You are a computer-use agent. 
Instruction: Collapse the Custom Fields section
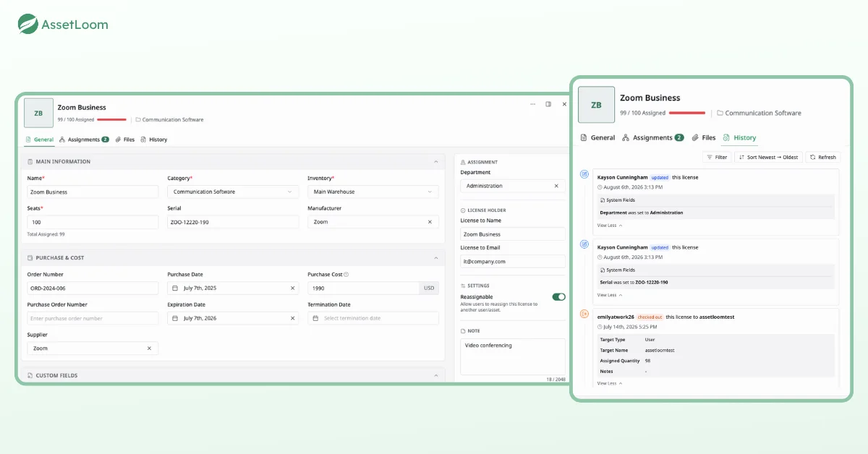(435, 375)
